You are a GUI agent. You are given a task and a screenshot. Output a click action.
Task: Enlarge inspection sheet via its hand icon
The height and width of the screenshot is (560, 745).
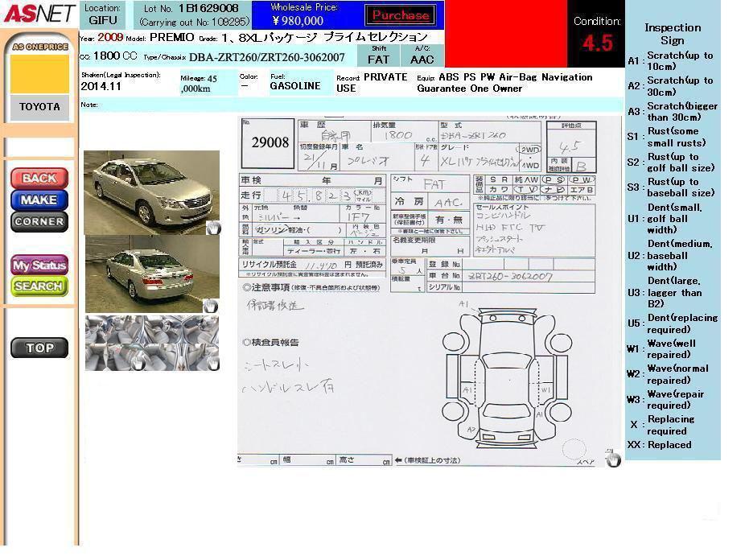tap(613, 459)
